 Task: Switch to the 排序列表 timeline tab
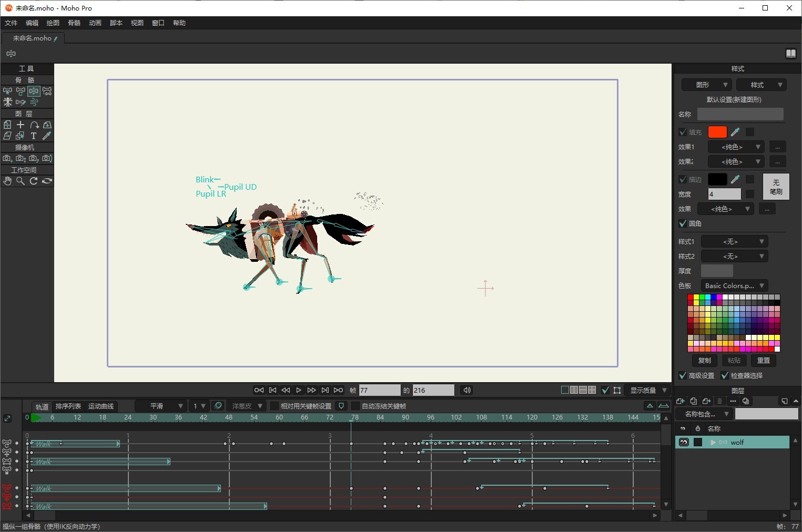click(68, 406)
